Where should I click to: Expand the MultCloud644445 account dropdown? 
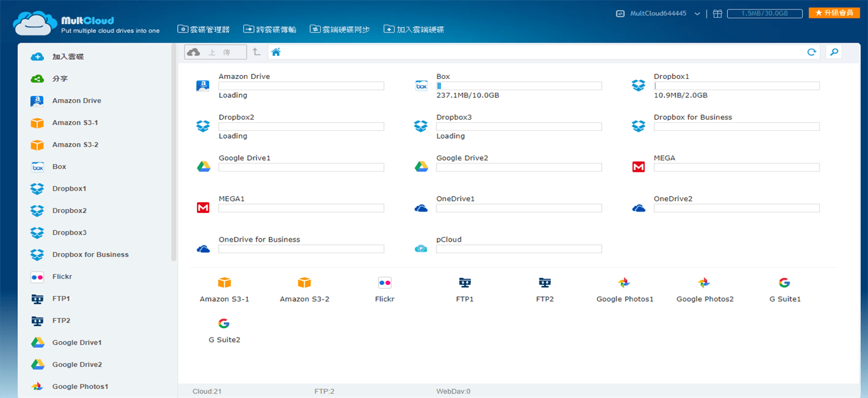pyautogui.click(x=697, y=13)
